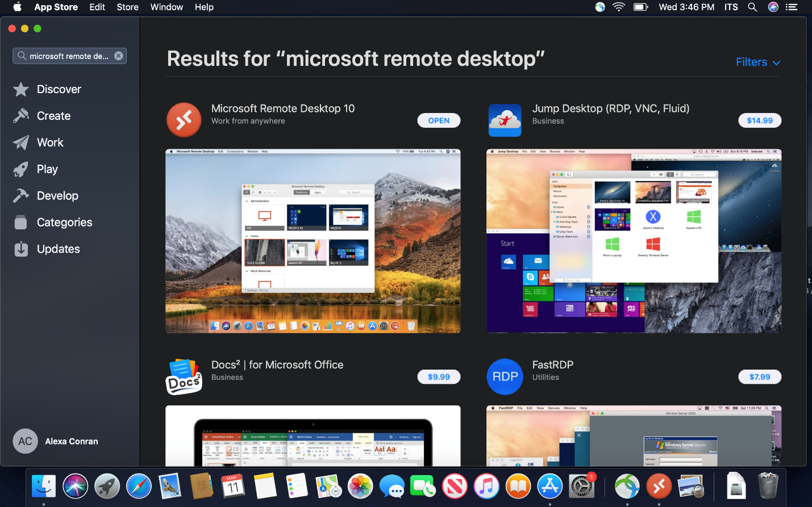Open the Jump Desktop app icon

coord(505,120)
